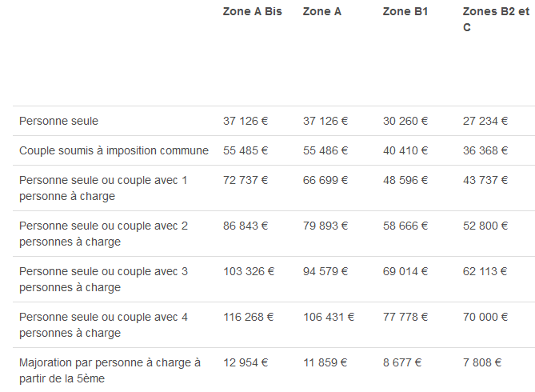Image resolution: width=535 pixels, height=392 pixels.
Task: Click the 86 843 € cell
Action: pos(246,226)
